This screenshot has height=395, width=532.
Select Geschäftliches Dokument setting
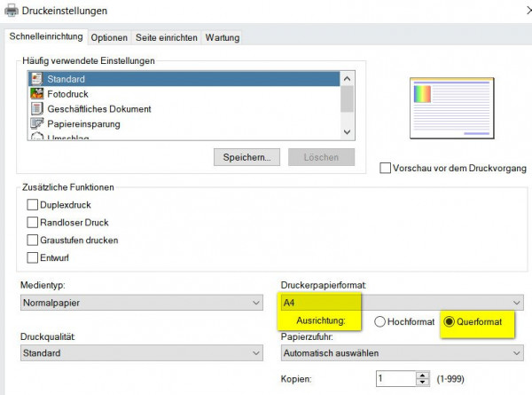coord(184,108)
